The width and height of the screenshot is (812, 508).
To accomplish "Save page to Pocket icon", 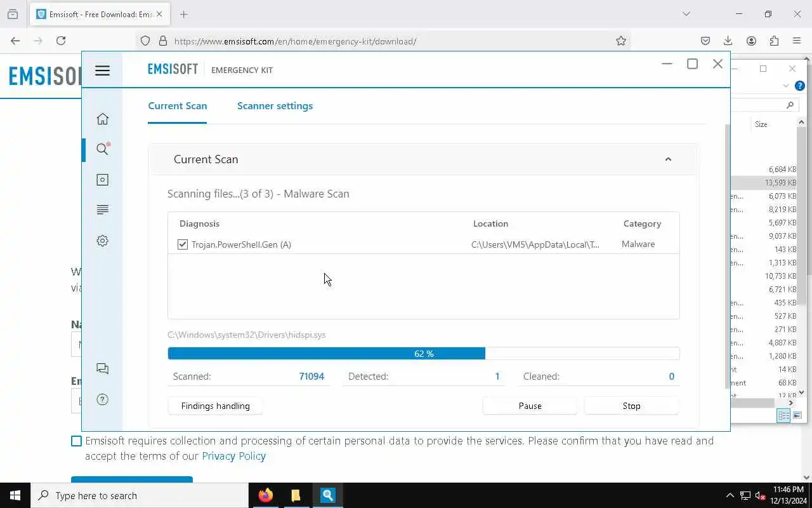I will point(705,41).
